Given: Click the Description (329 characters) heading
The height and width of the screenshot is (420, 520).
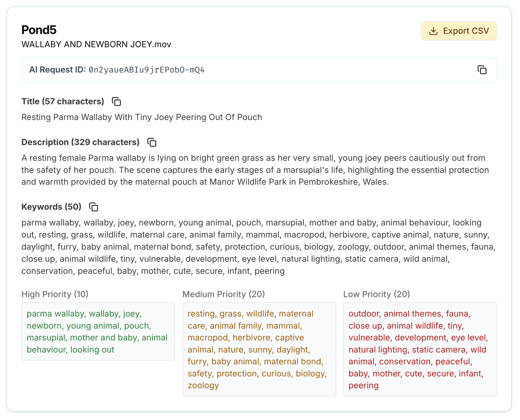Looking at the screenshot, I should 80,142.
